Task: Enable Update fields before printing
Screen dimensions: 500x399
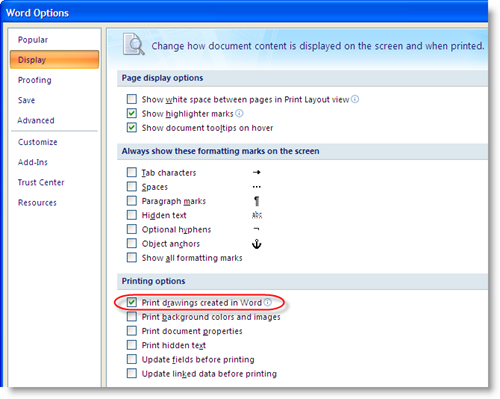Action: [x=132, y=359]
